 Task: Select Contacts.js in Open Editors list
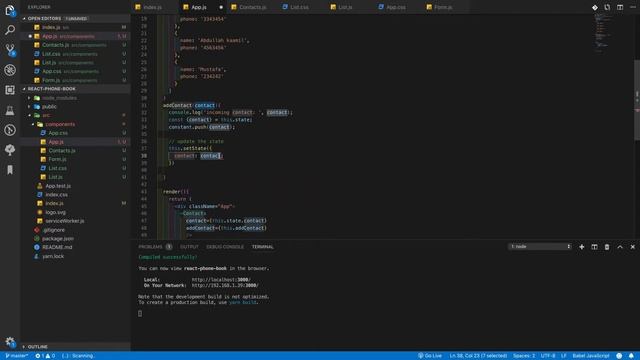pos(76,45)
